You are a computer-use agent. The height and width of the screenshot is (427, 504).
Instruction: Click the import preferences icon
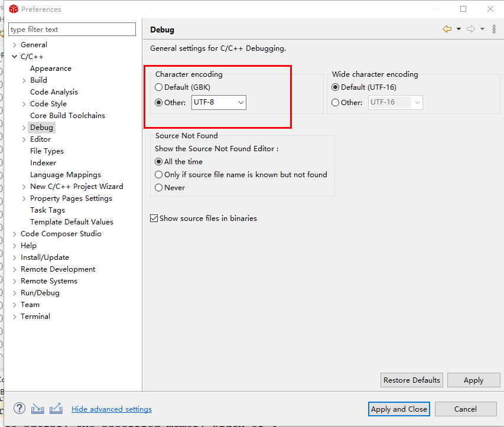click(x=38, y=408)
